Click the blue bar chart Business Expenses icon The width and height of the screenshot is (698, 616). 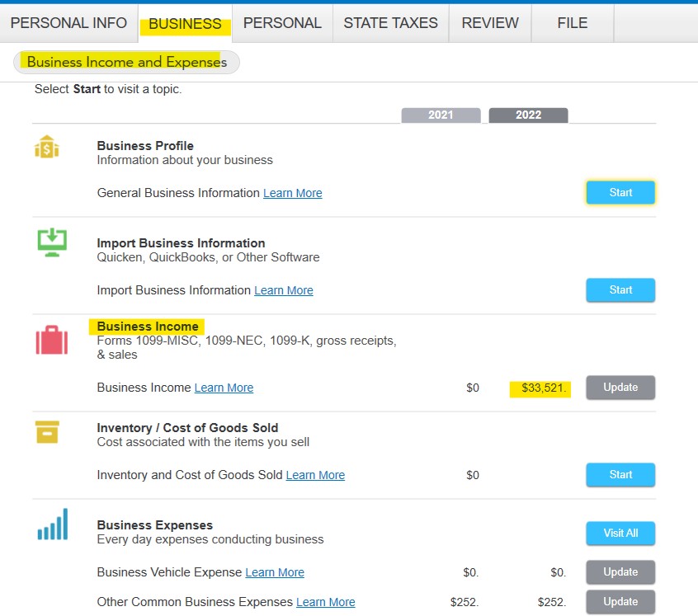point(52,524)
